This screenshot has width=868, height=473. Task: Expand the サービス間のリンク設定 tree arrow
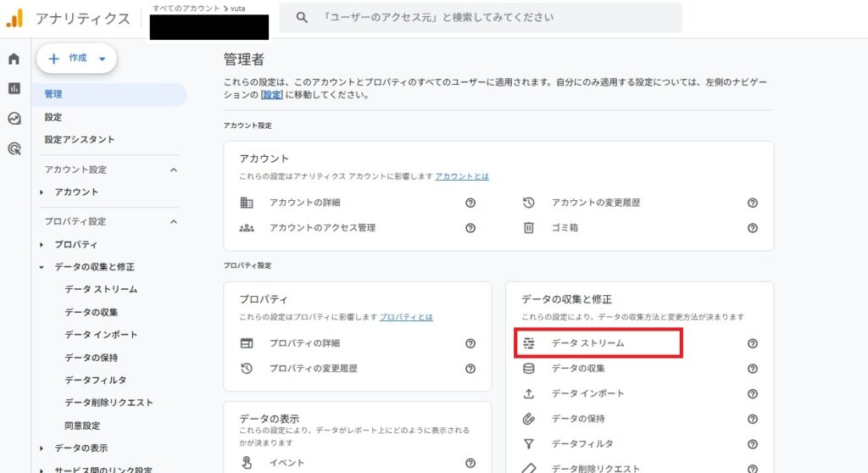click(x=42, y=470)
